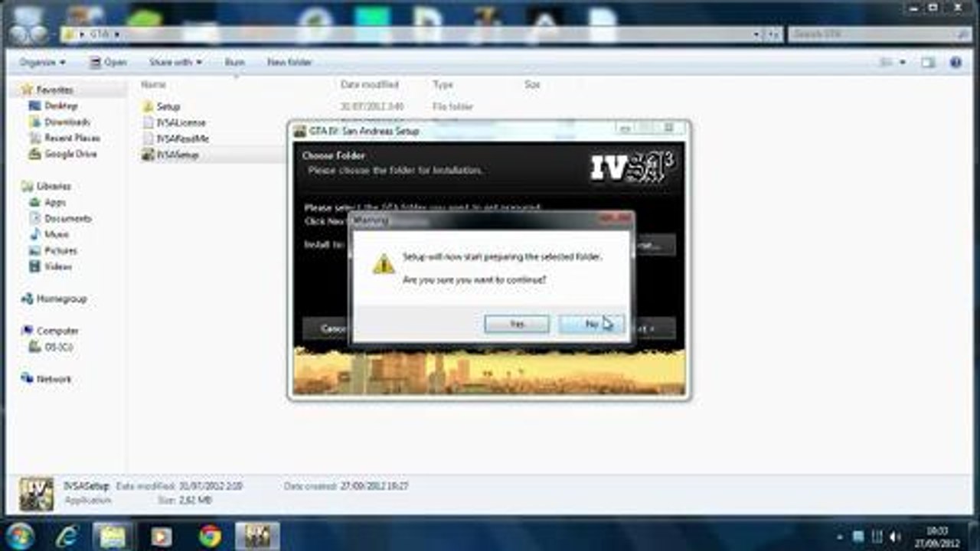Select Homegroup in the navigation pane

pos(61,298)
